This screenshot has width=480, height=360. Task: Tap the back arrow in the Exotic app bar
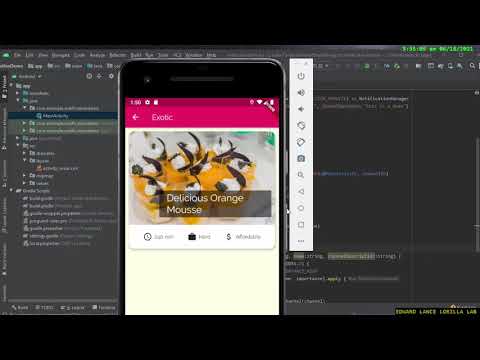136,117
